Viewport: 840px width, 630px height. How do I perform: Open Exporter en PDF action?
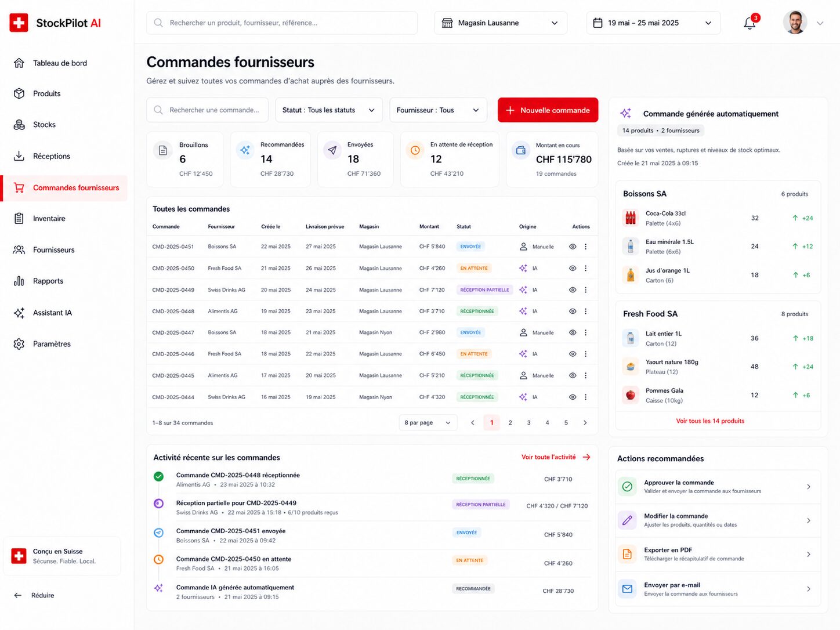(718, 554)
